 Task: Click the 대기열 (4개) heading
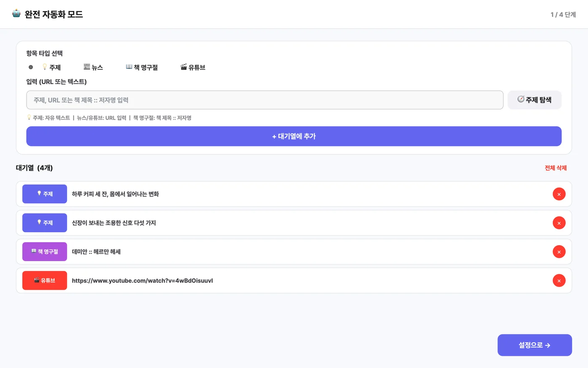(x=34, y=168)
